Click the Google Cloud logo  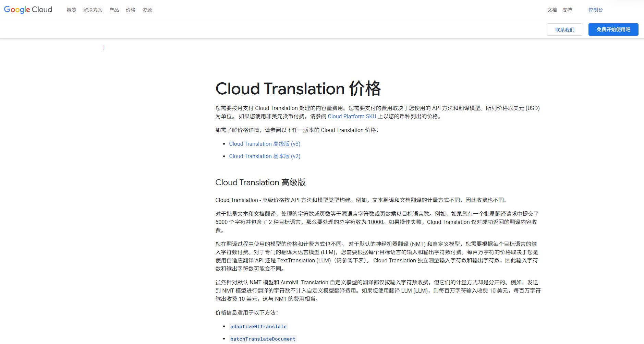[x=27, y=9]
